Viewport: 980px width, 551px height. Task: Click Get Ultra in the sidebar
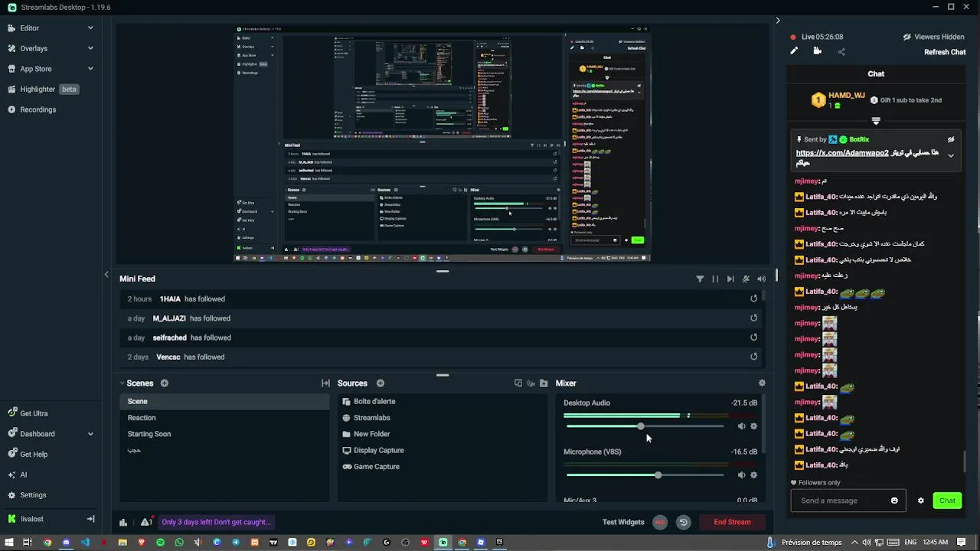click(x=33, y=413)
